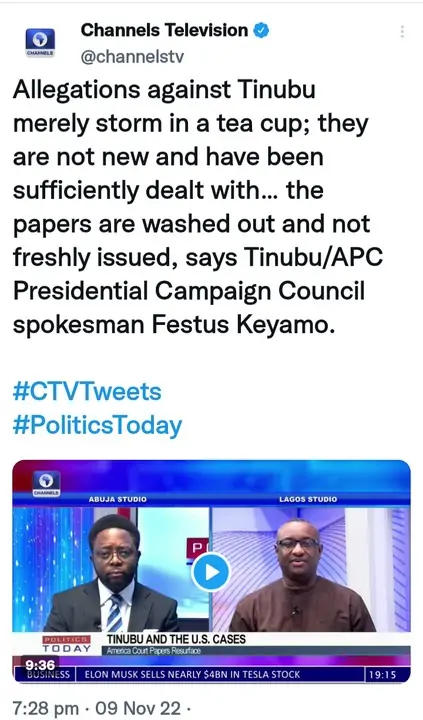423x720 pixels.
Task: Click the tweet timestamp 7:28 pm
Action: click(45, 709)
